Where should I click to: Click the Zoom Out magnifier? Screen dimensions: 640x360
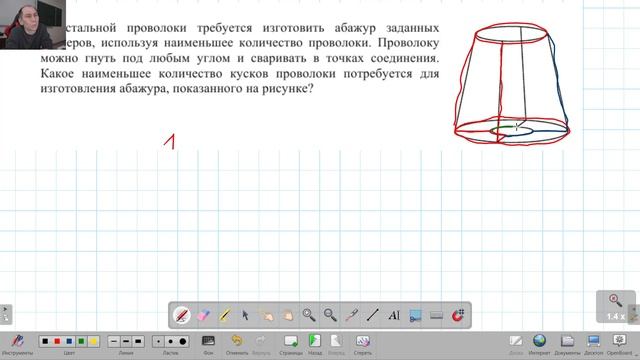330,315
